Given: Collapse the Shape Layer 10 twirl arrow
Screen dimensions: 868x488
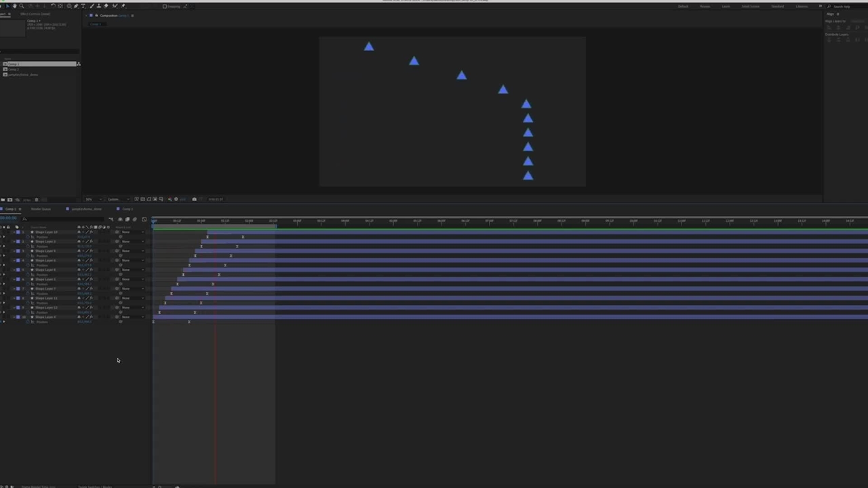Looking at the screenshot, I should pyautogui.click(x=14, y=232).
